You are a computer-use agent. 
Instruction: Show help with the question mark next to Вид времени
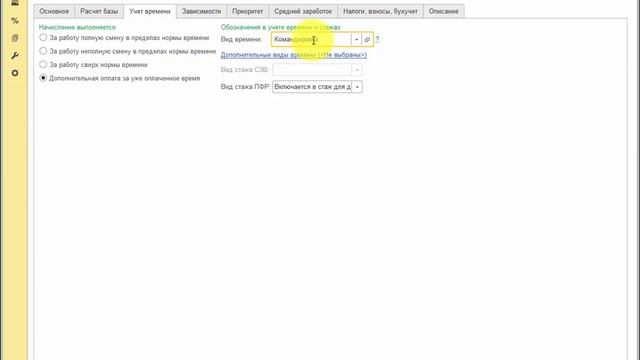click(x=377, y=40)
